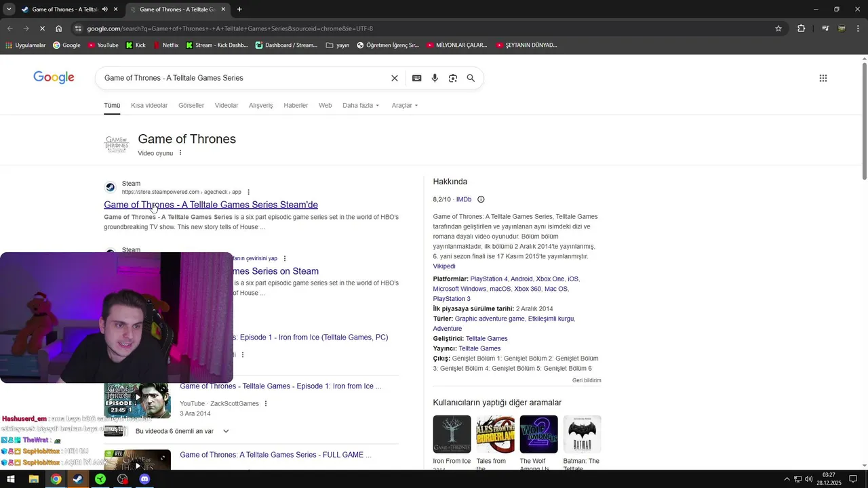This screenshot has width=868, height=488.
Task: Open File Explorer from the taskbar
Action: click(33, 479)
